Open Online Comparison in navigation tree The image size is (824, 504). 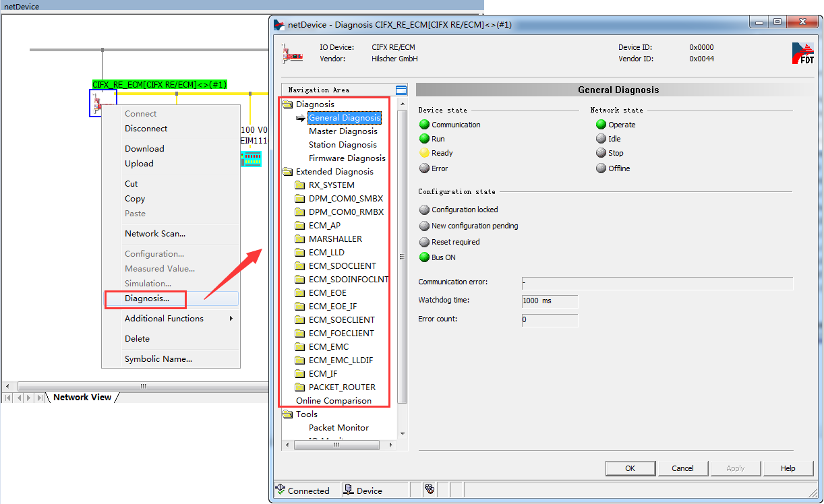click(334, 401)
